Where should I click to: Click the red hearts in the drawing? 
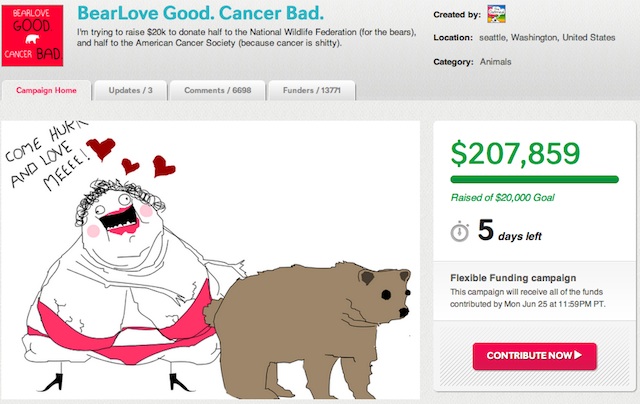click(131, 157)
